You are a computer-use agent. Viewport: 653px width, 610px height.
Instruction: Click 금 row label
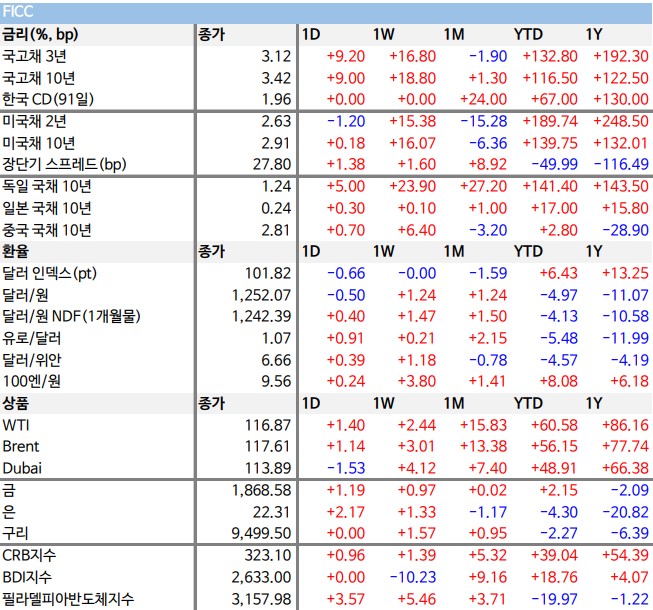tap(9, 490)
